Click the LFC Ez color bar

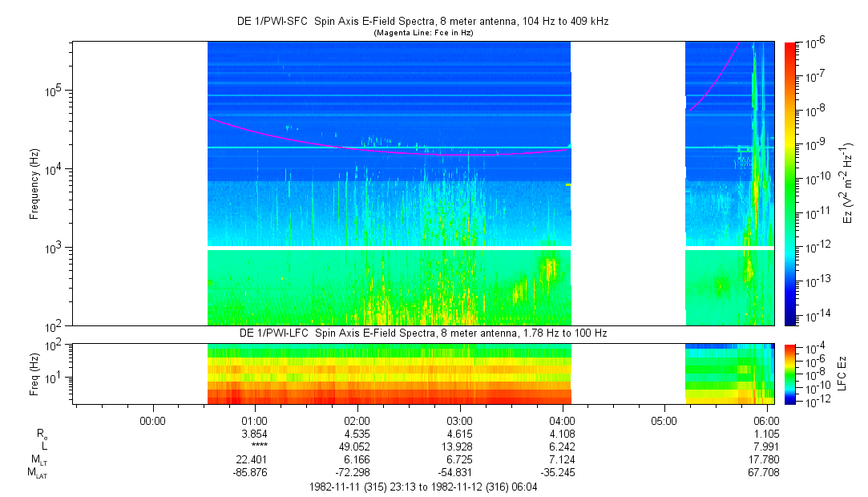(x=790, y=374)
